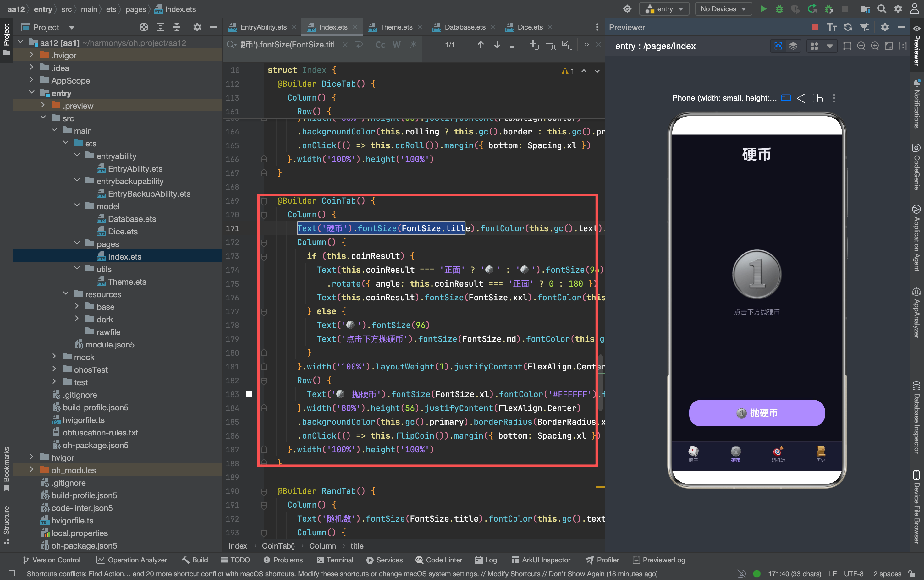Toggle regex search option
Screen dimensions: 924x580
click(413, 45)
